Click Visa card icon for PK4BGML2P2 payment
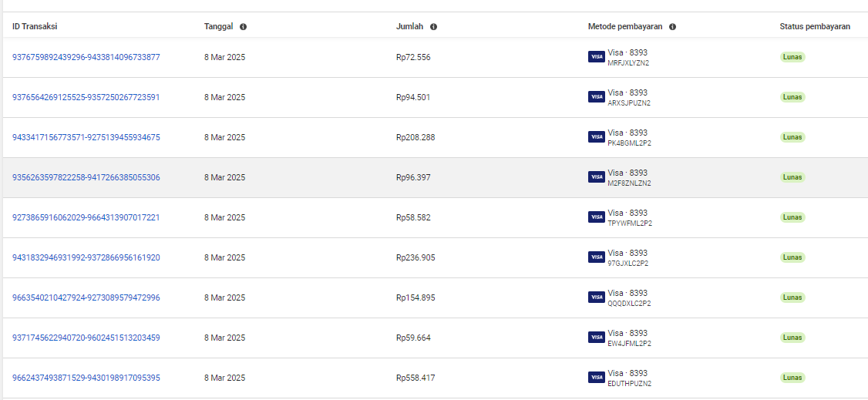 (x=596, y=137)
